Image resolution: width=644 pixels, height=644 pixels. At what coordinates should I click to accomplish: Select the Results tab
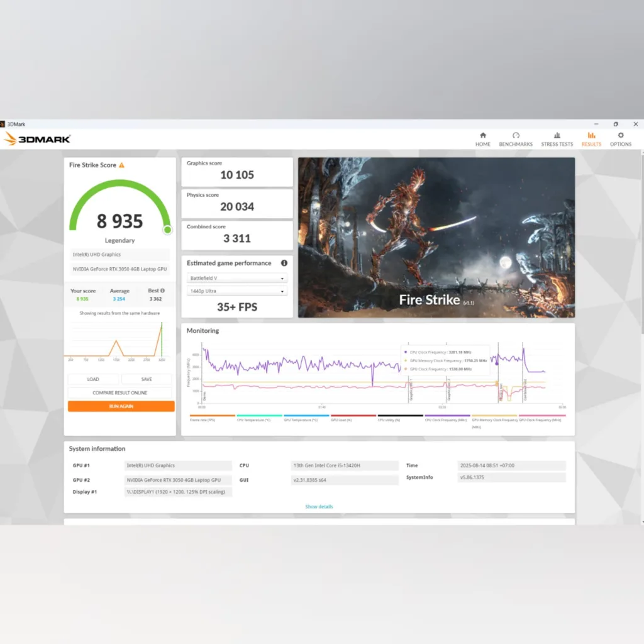(591, 140)
